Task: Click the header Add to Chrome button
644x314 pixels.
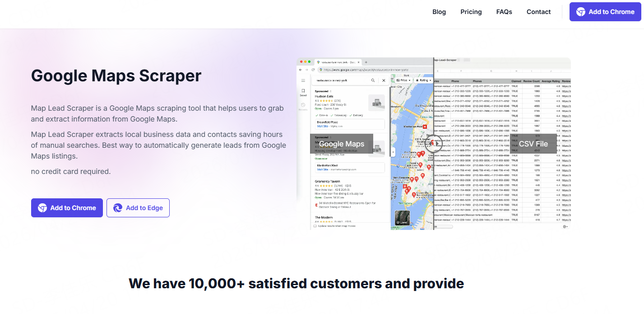Action: (605, 12)
